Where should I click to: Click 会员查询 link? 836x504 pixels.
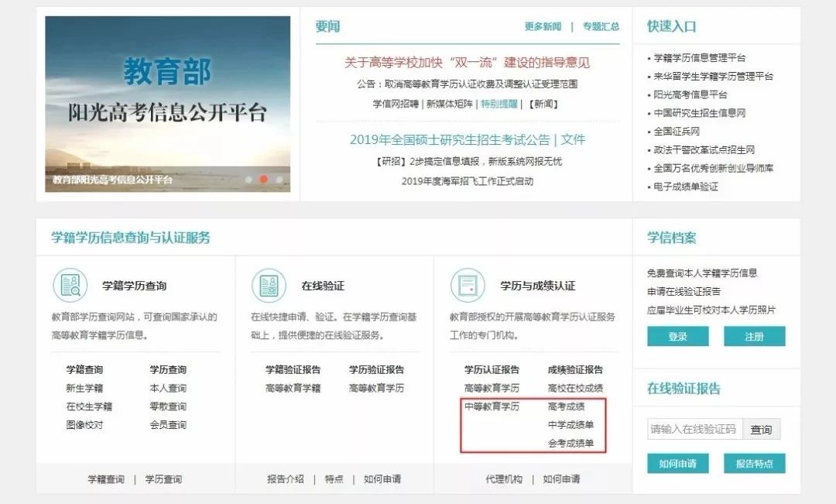(168, 425)
